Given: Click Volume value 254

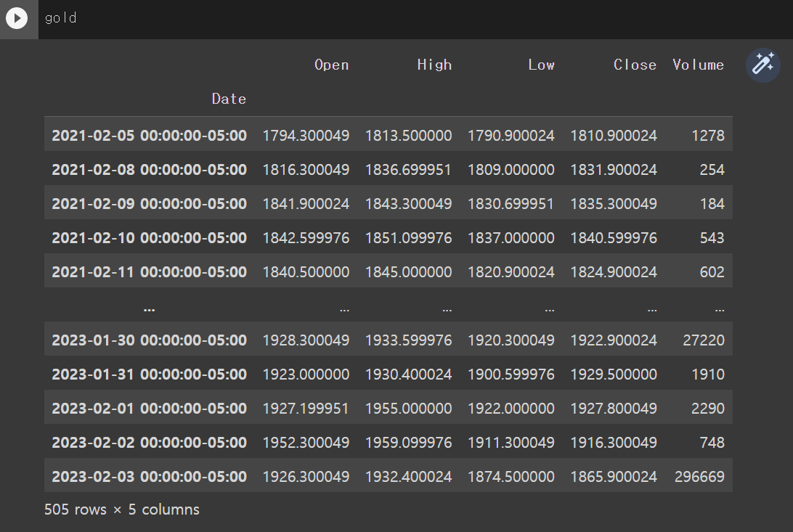Looking at the screenshot, I should pyautogui.click(x=712, y=170).
